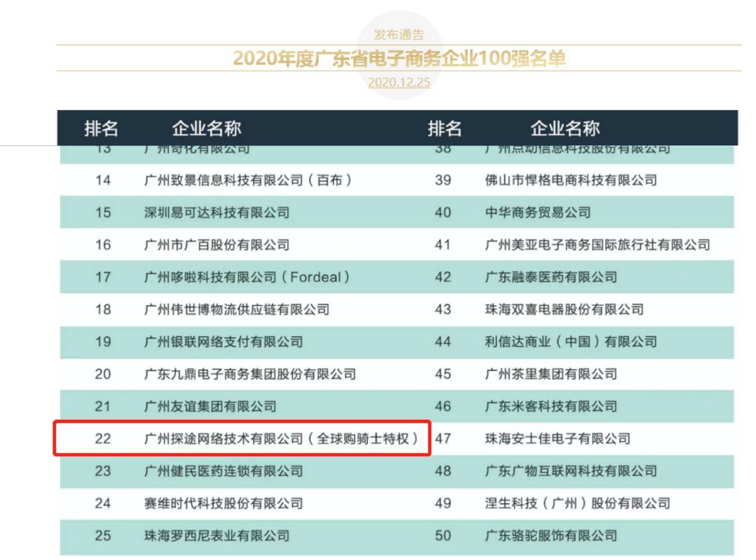Viewport: 756px width, 560px height.
Task: Select 广州茶里集团有限公司
Action: pos(551,374)
